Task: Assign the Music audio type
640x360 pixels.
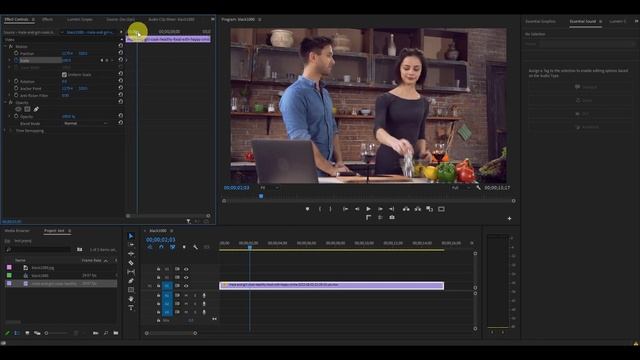Action: point(580,100)
